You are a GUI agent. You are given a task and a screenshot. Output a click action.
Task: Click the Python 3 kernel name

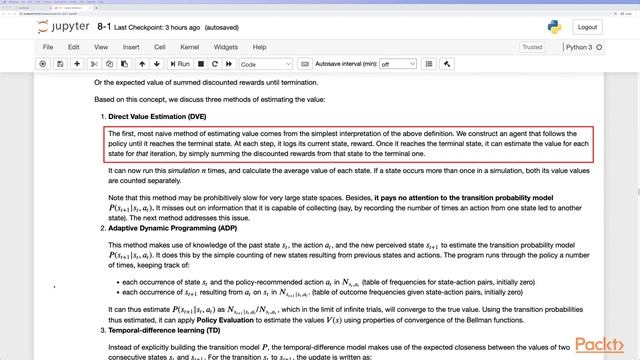click(x=579, y=47)
